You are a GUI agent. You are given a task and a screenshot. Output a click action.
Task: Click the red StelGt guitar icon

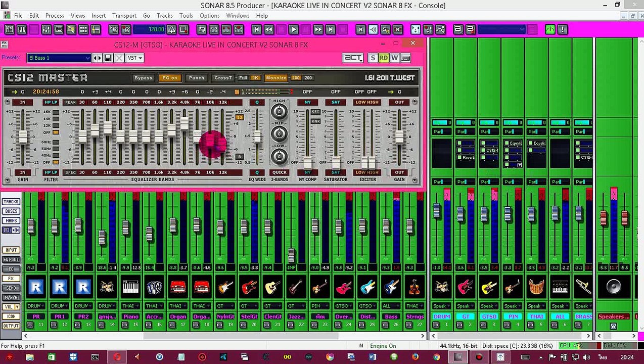point(249,288)
